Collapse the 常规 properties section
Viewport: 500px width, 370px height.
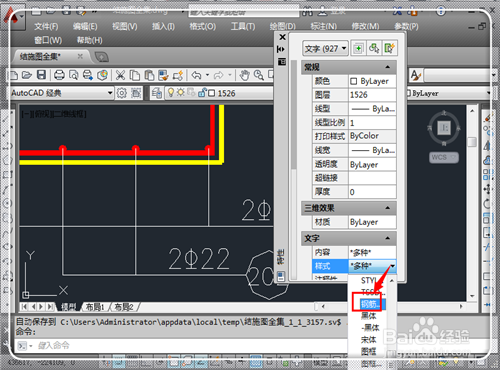click(388, 67)
